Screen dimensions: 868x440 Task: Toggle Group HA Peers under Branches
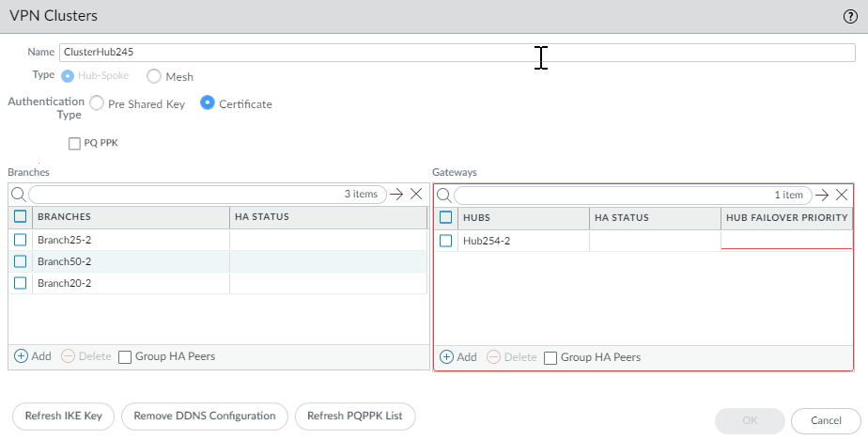125,357
